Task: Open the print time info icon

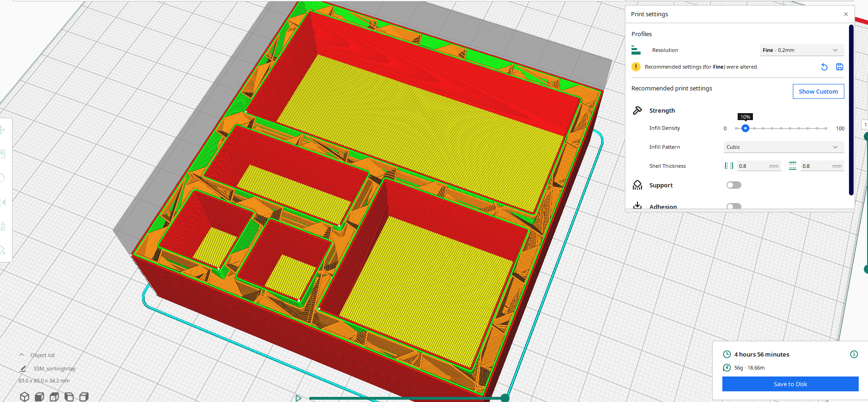Action: coord(854,354)
